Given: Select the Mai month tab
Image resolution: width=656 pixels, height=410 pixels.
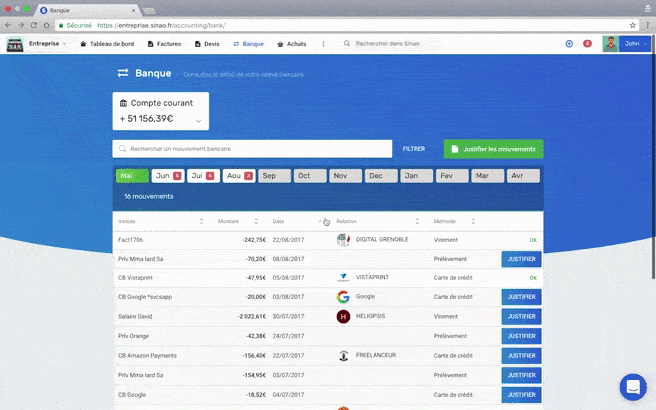Looking at the screenshot, I should click(132, 176).
